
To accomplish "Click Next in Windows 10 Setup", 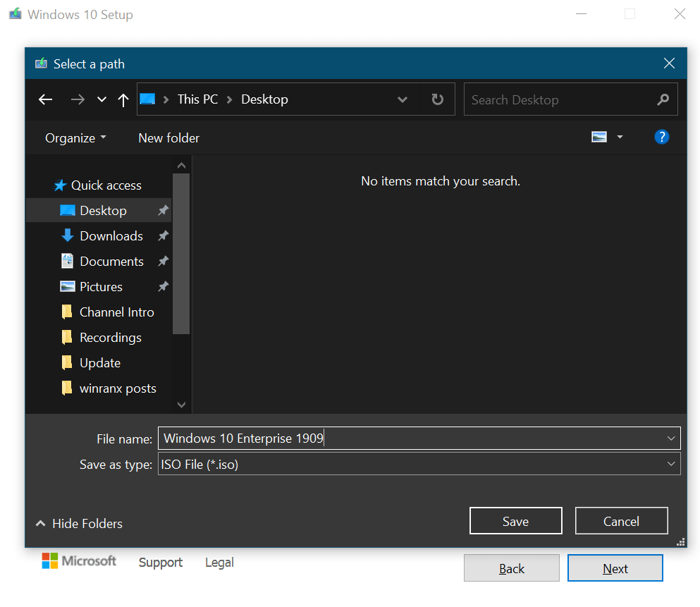I will [x=615, y=568].
